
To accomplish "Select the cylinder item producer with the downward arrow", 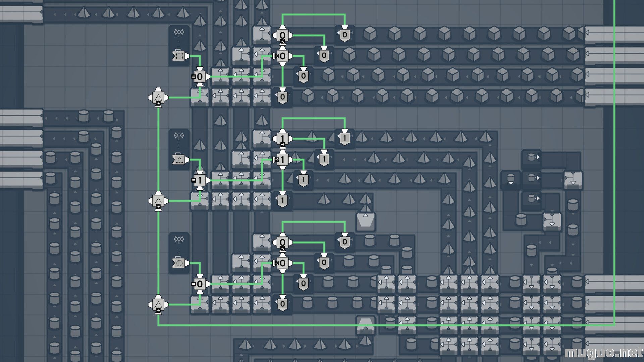I will tap(511, 179).
